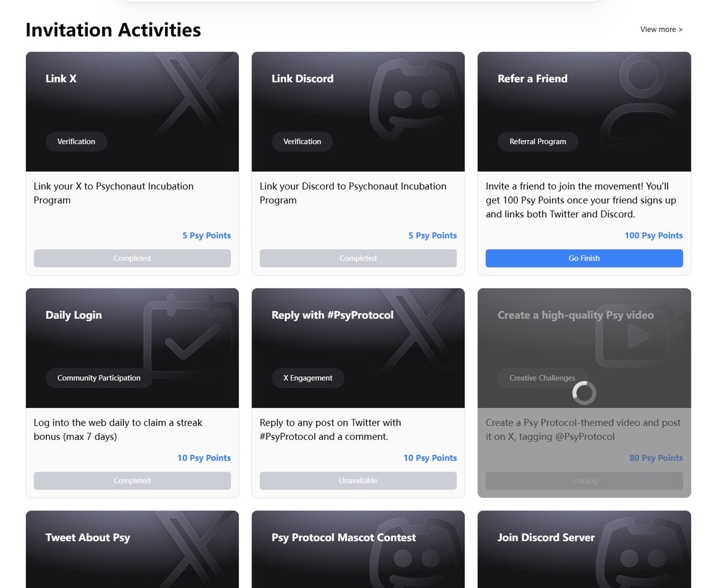
Task: Click Create a high-quality Psy video title
Action: (576, 315)
